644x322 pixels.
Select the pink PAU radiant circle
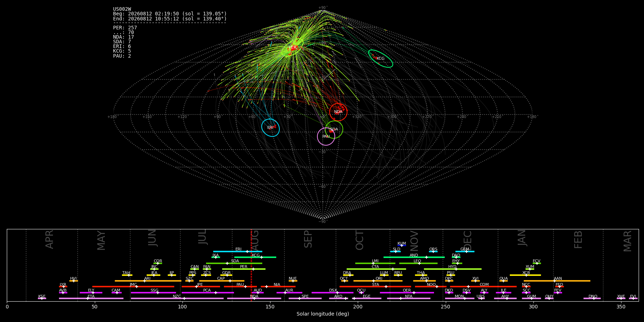[326, 136]
